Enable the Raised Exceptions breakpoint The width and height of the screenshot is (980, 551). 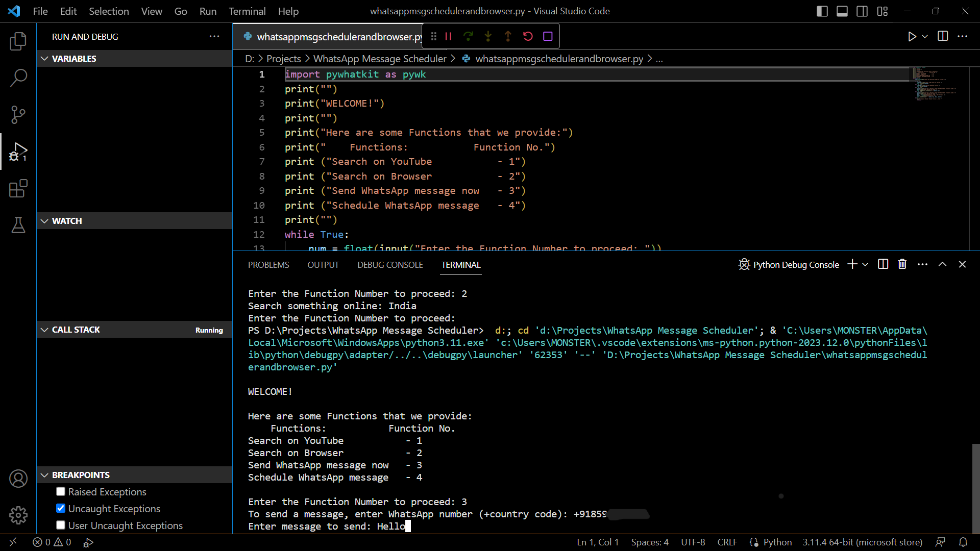60,491
